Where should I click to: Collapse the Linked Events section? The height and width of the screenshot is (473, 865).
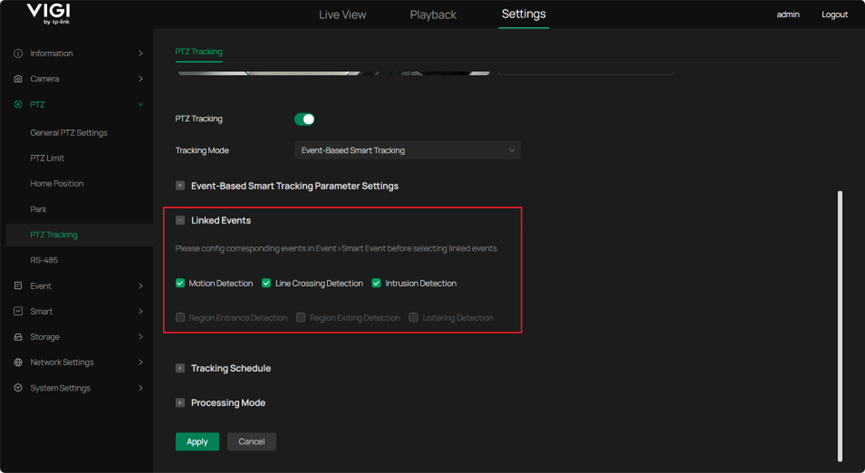coord(180,220)
